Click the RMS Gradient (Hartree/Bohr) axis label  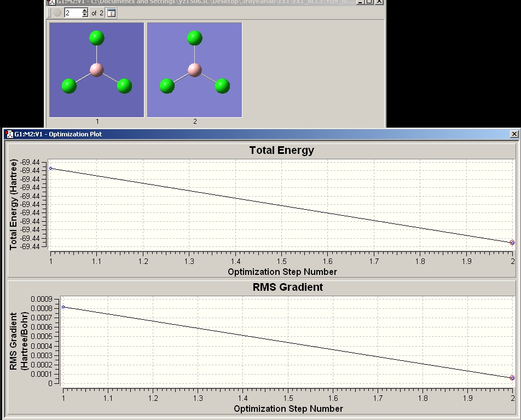click(19, 341)
